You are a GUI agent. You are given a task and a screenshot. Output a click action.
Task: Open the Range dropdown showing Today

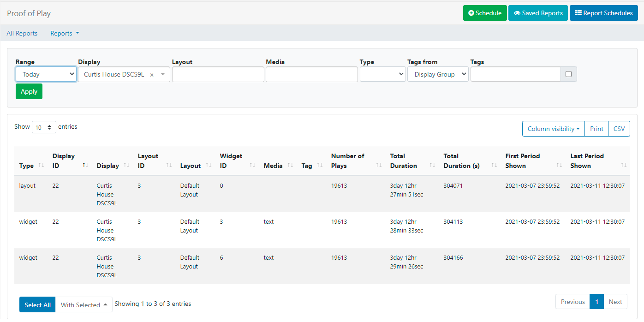click(x=46, y=74)
